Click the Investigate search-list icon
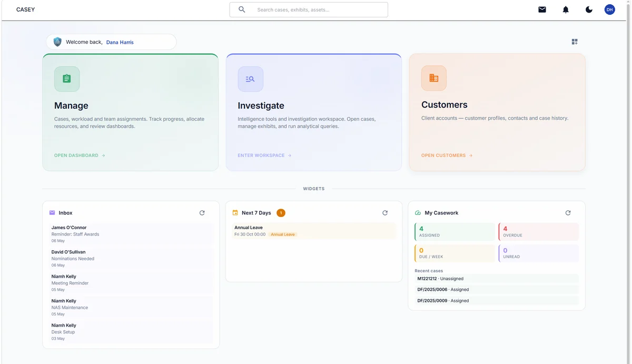The height and width of the screenshot is (364, 632). (x=250, y=79)
